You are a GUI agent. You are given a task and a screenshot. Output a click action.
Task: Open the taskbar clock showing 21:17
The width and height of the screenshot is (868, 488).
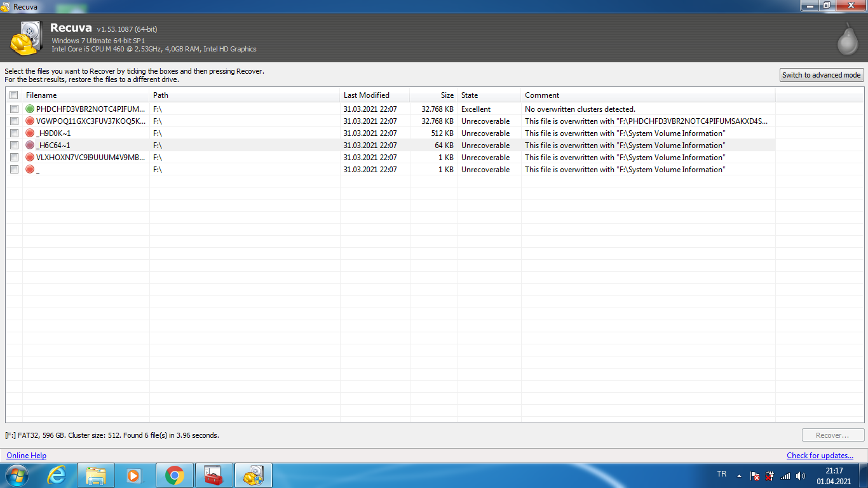pos(834,476)
